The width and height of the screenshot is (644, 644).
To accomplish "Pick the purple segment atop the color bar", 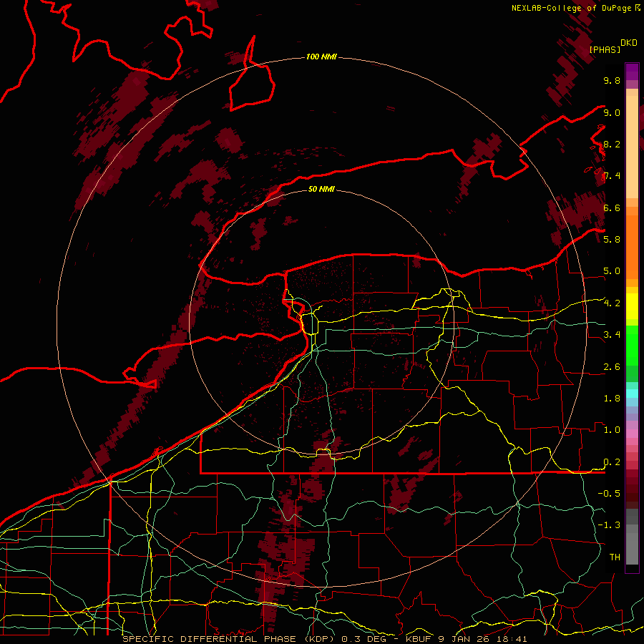I will point(632,72).
